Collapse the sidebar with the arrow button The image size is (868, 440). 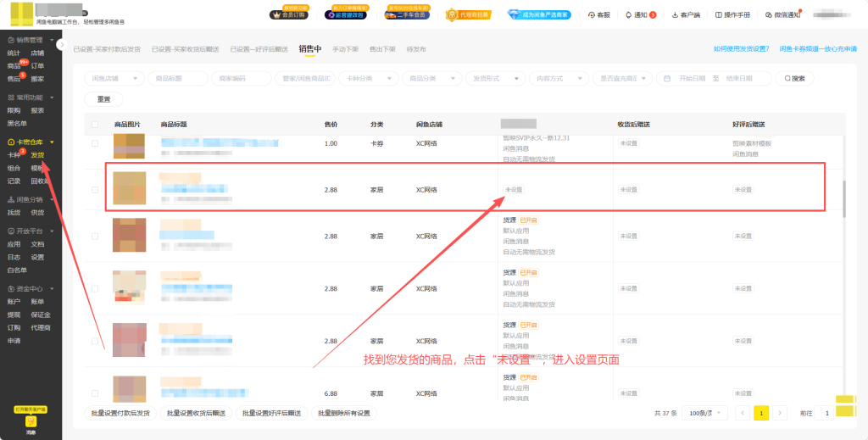(x=62, y=45)
